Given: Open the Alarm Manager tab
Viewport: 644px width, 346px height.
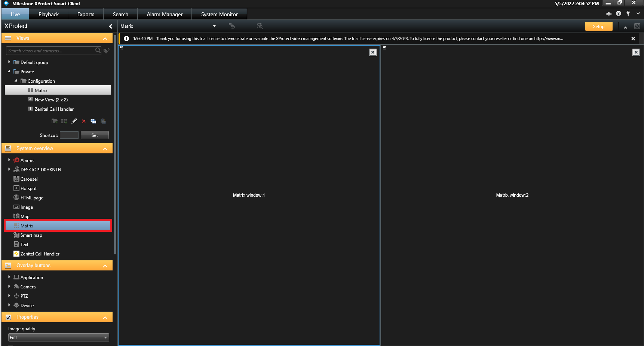Looking at the screenshot, I should 165,14.
